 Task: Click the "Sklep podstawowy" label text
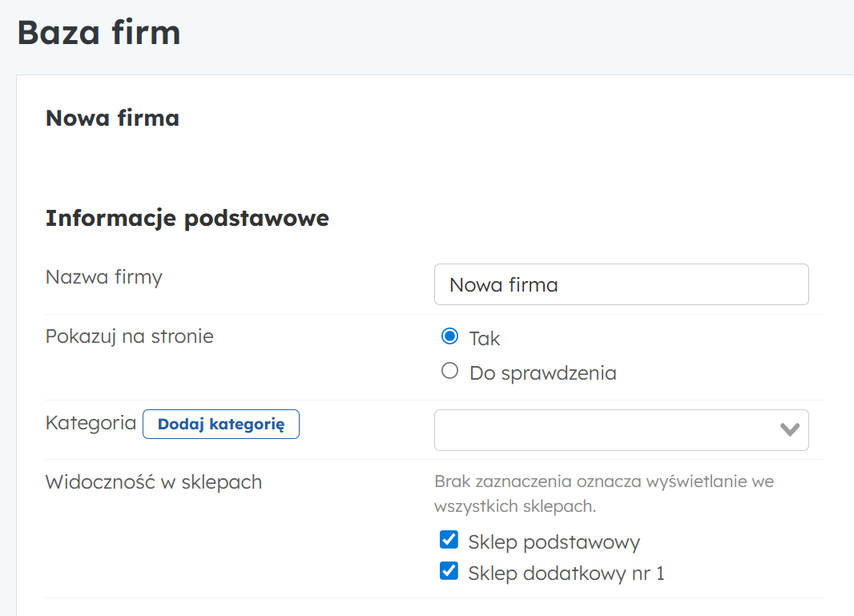coord(554,542)
